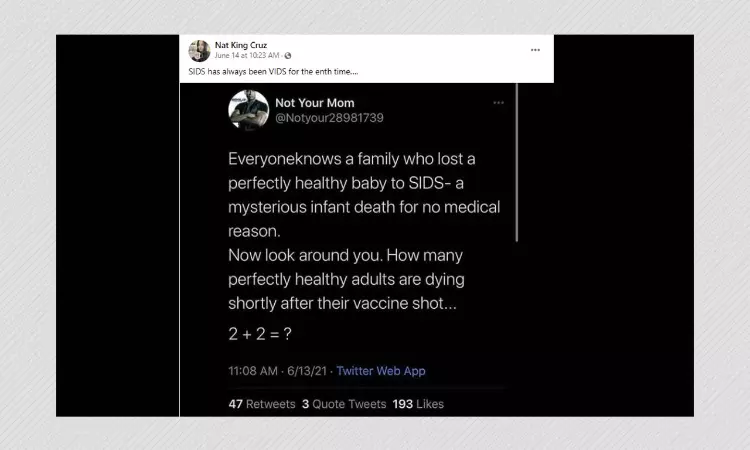Click the public audience globe icon
The image size is (750, 450).
[x=288, y=56]
